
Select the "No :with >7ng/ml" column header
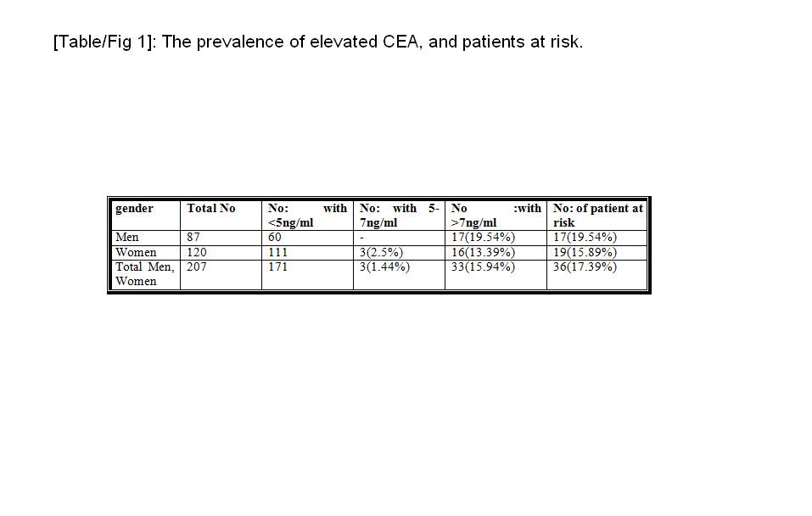click(x=496, y=216)
